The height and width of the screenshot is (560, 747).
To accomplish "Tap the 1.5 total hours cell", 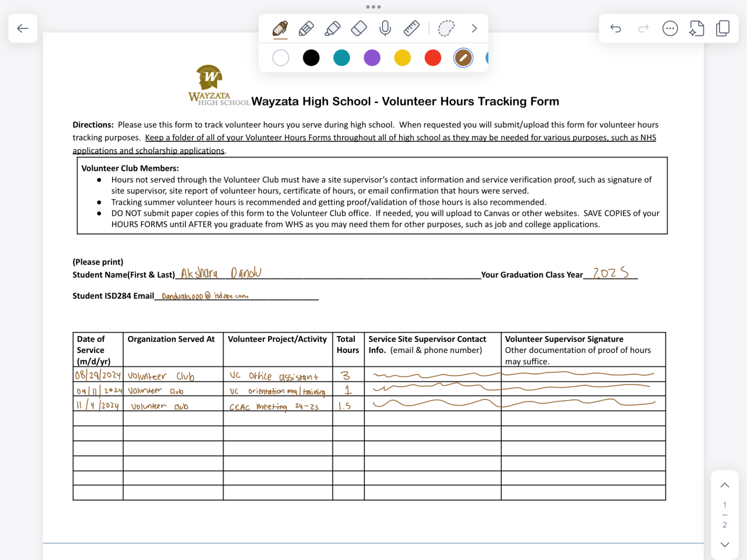I will [348, 404].
